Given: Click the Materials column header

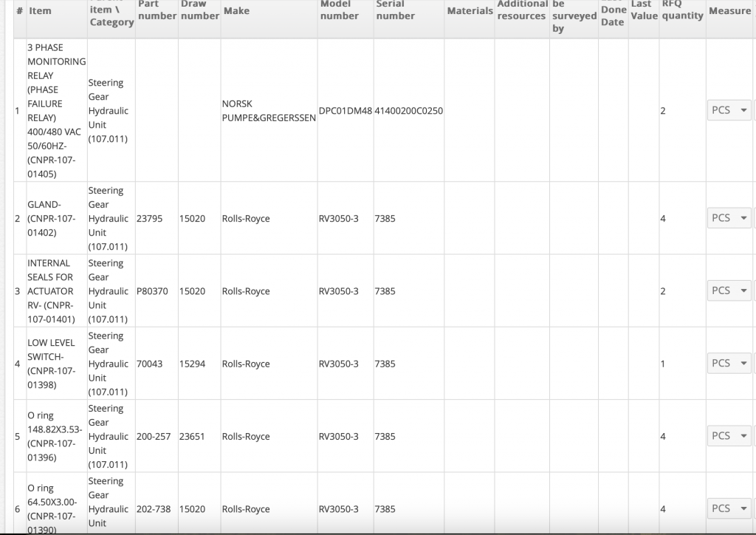Looking at the screenshot, I should (x=470, y=11).
